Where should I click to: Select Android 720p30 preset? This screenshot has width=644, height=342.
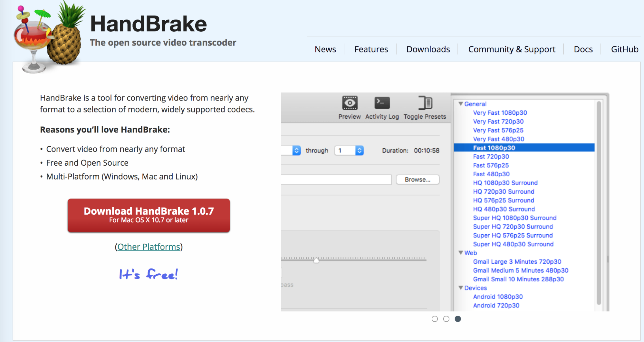(496, 305)
